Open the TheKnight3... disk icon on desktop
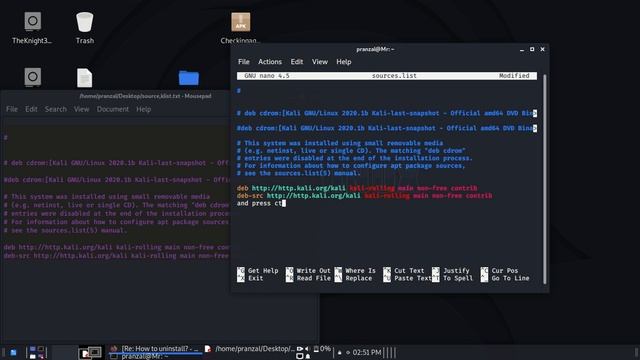This screenshot has width=640, height=360. point(32,27)
